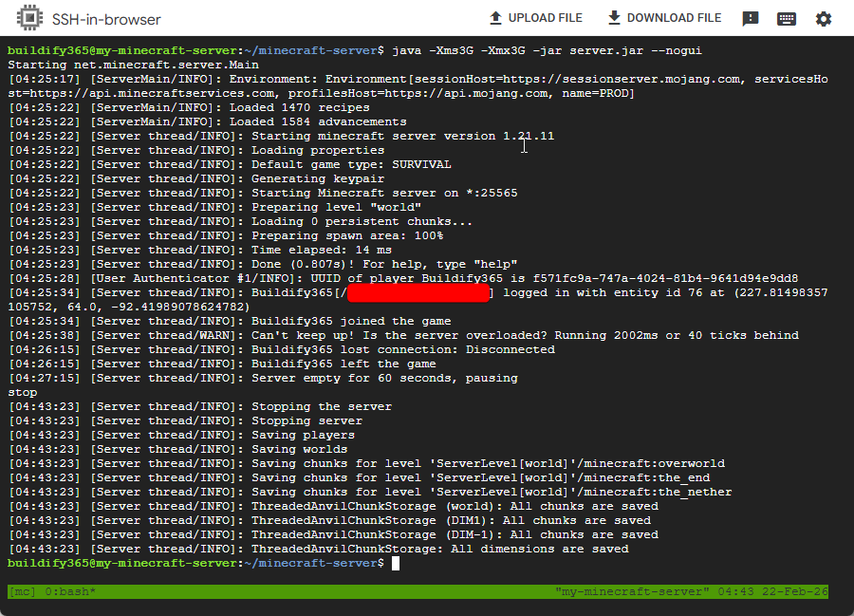Screen dimensions: 854x616
Task: Click the 'Stopping the server' log line
Action: (200, 406)
